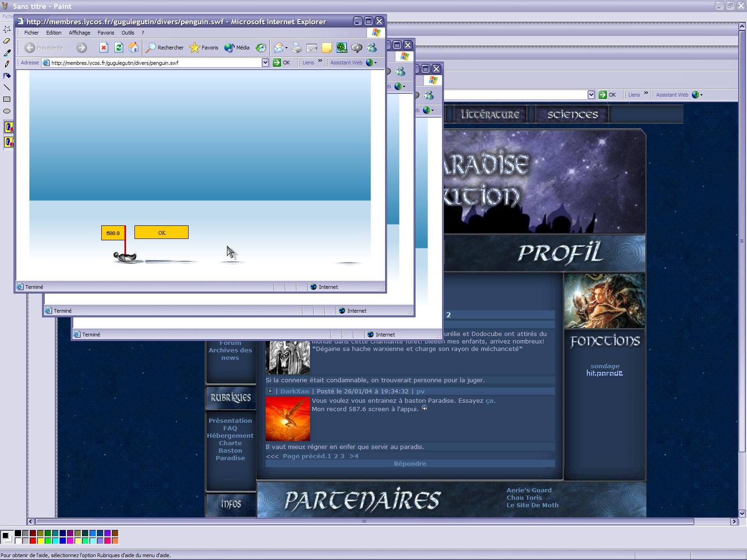Screen dimensions: 747x560
Task: Open the Outils menu
Action: (x=127, y=33)
